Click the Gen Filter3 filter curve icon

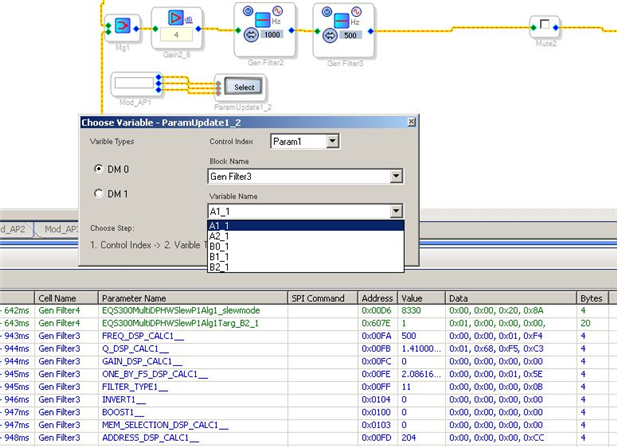(x=341, y=20)
